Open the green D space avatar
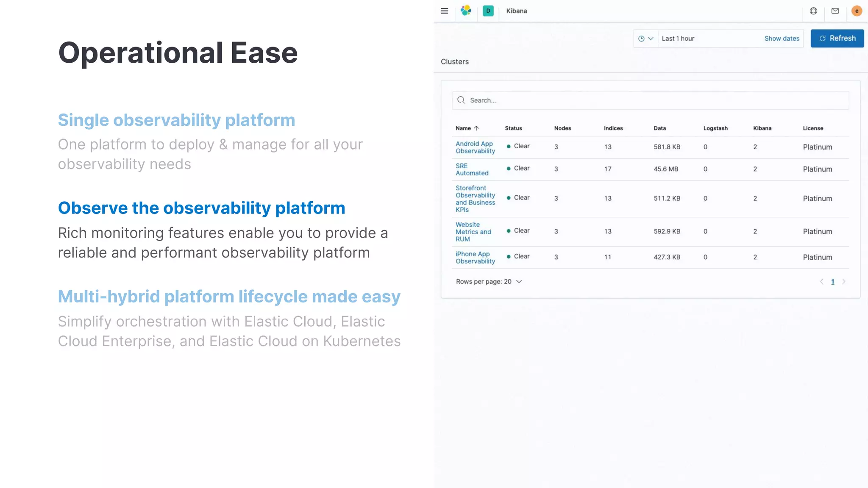 488,11
